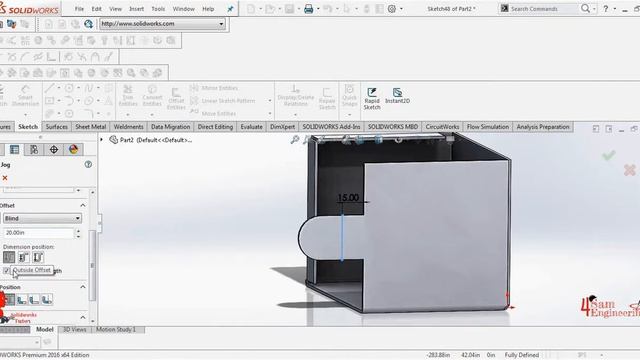Select third Jog Position option
Screen dimensions: 640x360
(34, 300)
